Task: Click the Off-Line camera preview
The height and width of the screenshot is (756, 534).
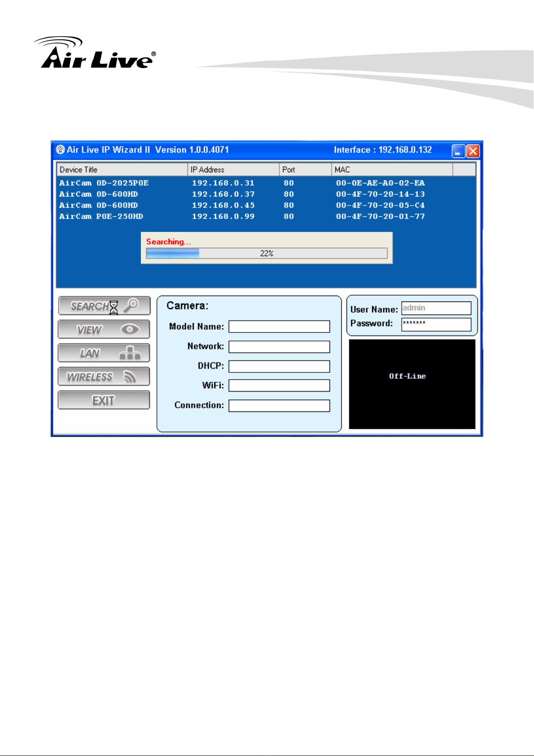Action: (x=412, y=384)
